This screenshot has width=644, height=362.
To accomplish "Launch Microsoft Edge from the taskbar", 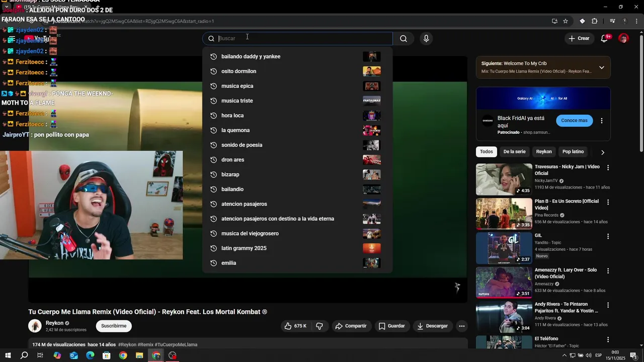I will click(x=90, y=355).
